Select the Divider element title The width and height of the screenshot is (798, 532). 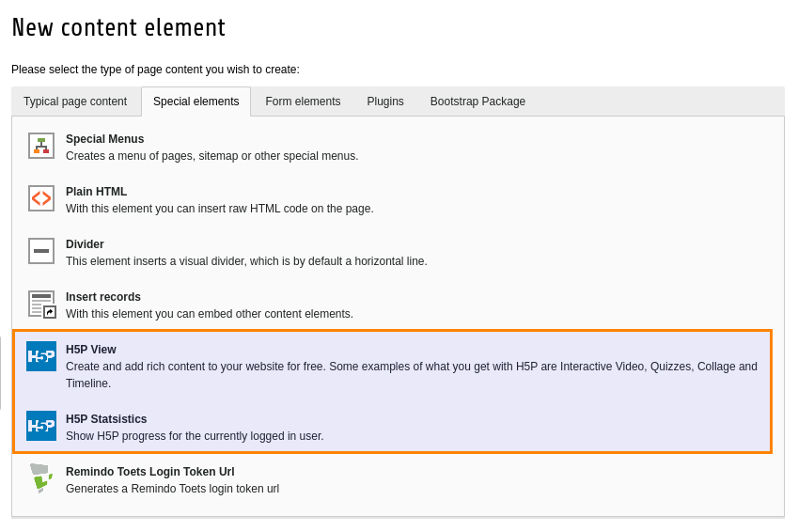tap(85, 243)
